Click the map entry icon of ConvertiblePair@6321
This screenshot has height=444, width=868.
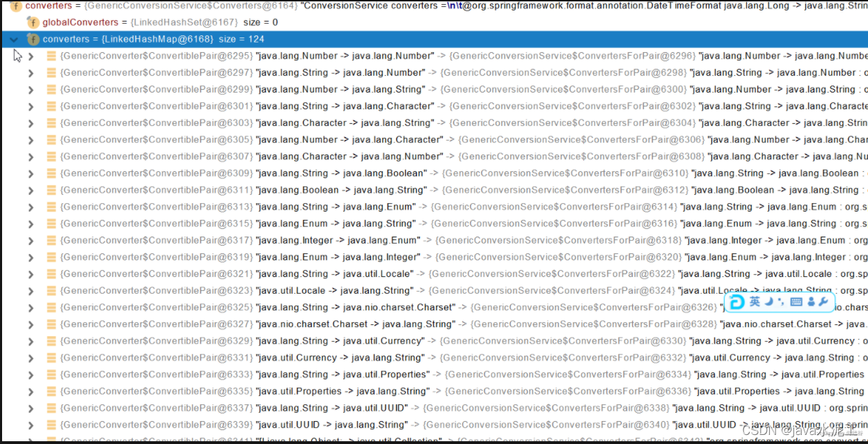[51, 273]
